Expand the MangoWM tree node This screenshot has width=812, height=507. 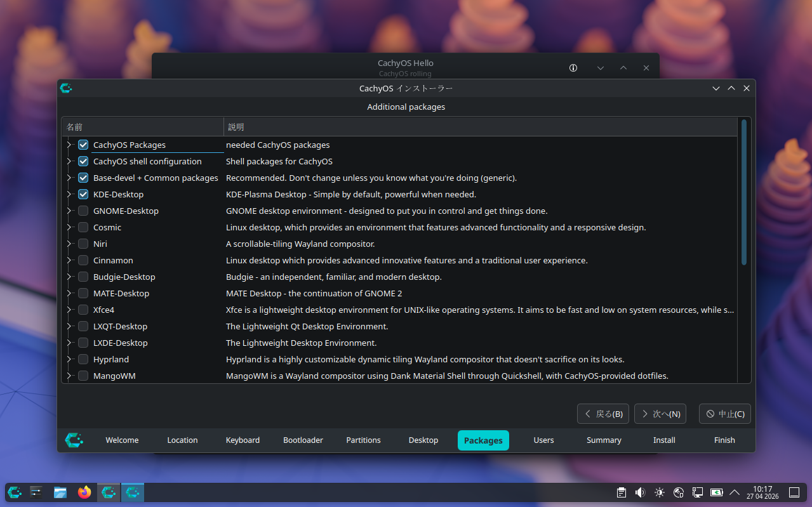click(69, 376)
